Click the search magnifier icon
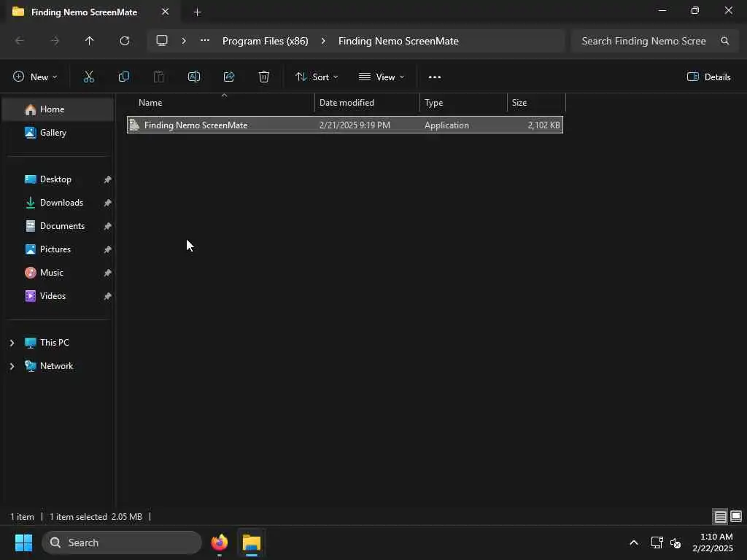 pyautogui.click(x=724, y=41)
